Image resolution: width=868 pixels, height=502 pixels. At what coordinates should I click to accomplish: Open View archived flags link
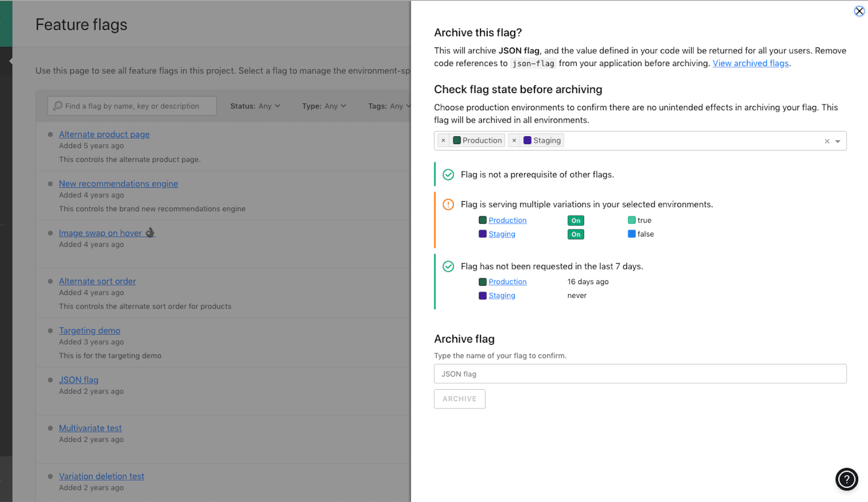pos(750,63)
